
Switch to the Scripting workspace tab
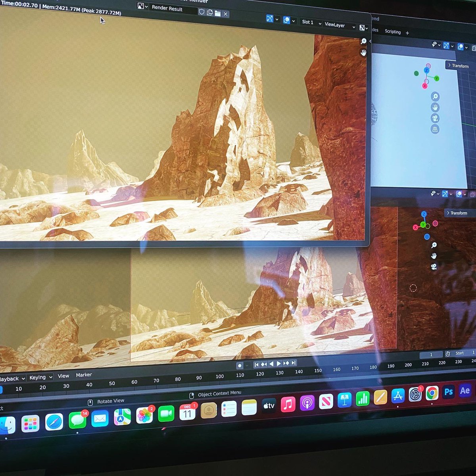click(x=393, y=32)
